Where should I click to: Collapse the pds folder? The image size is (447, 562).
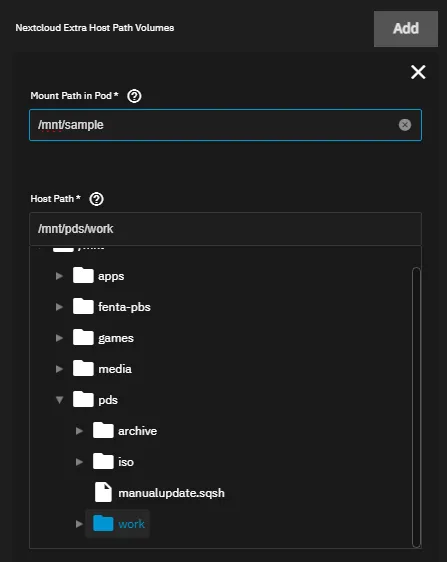(60, 400)
